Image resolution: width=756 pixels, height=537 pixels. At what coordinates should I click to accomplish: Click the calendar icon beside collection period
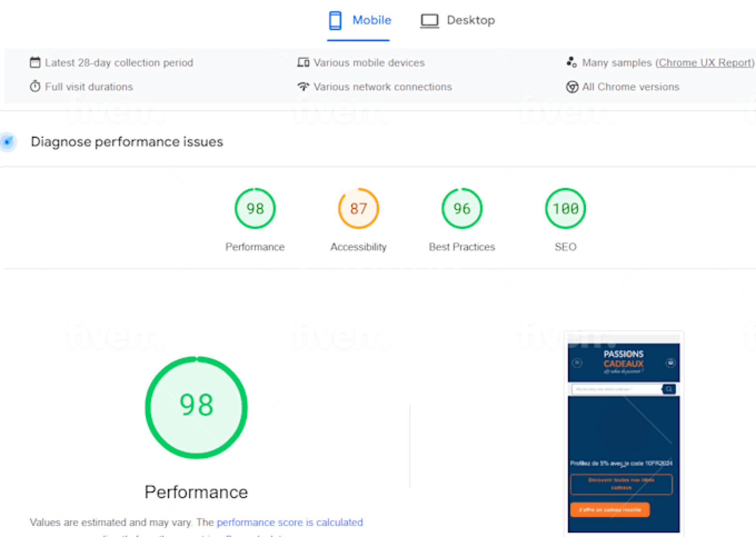pyautogui.click(x=35, y=63)
